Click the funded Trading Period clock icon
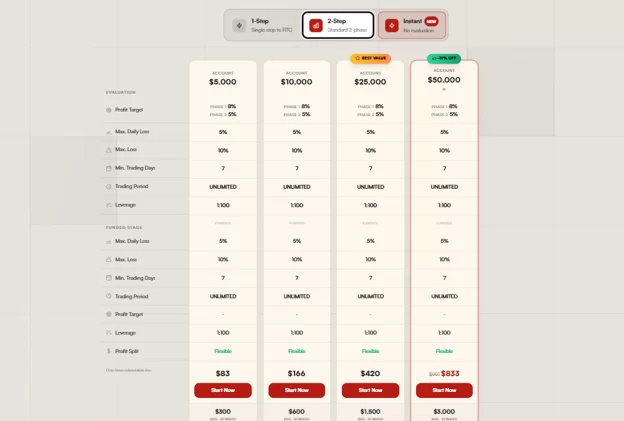 click(109, 296)
